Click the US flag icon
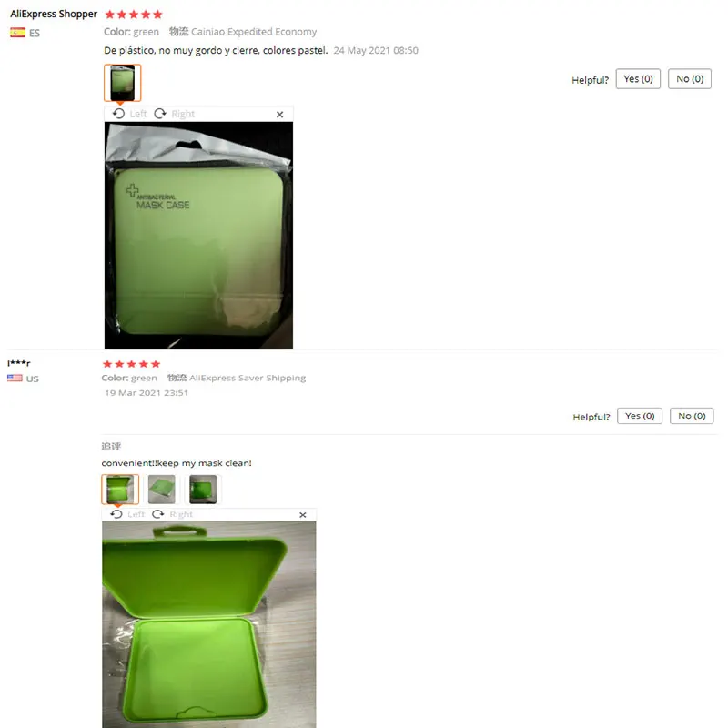The image size is (728, 728). pyautogui.click(x=15, y=378)
